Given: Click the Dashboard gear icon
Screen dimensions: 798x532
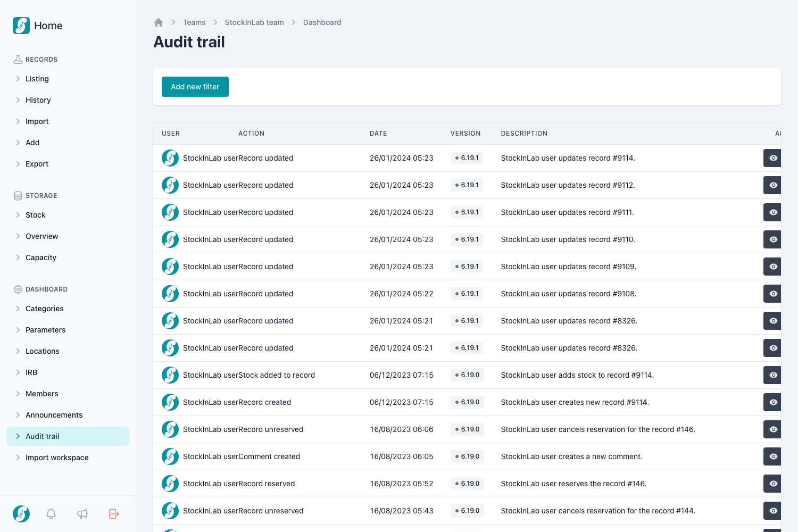Looking at the screenshot, I should click(x=18, y=289).
